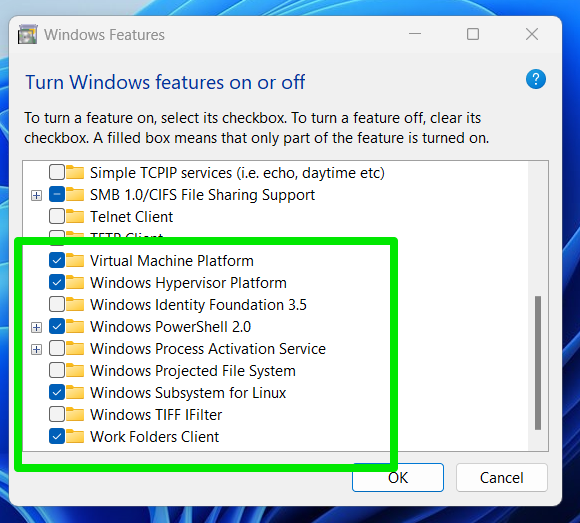Click the blue help question mark icon
The image size is (580, 523).
[x=536, y=79]
